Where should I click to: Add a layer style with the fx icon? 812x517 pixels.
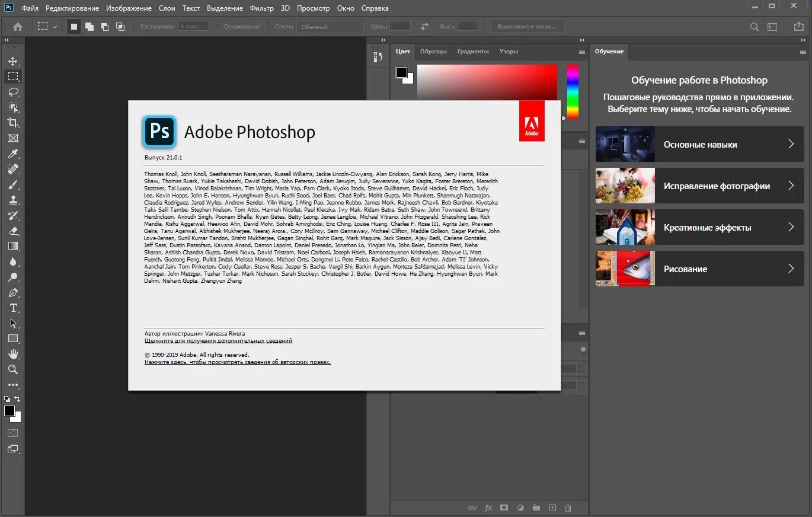coord(488,508)
